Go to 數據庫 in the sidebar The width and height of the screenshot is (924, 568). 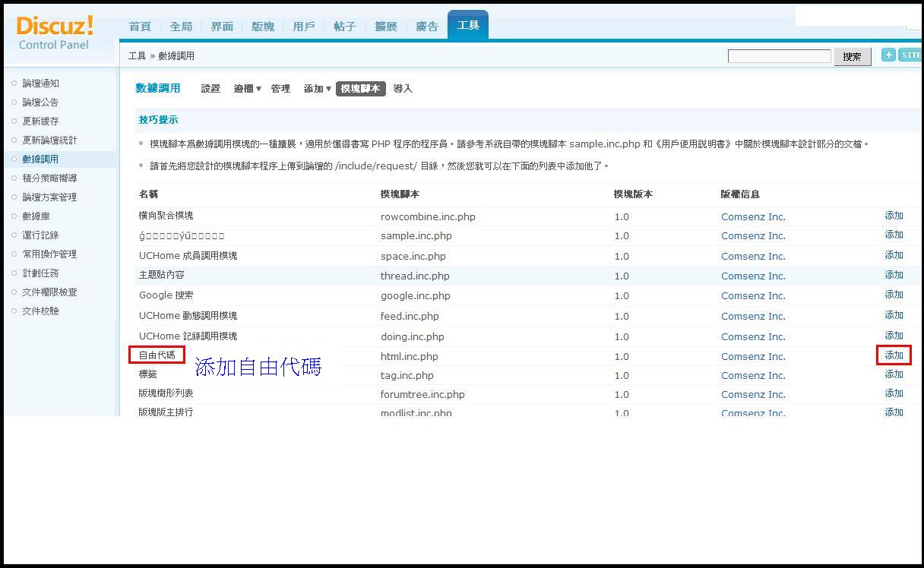(36, 216)
